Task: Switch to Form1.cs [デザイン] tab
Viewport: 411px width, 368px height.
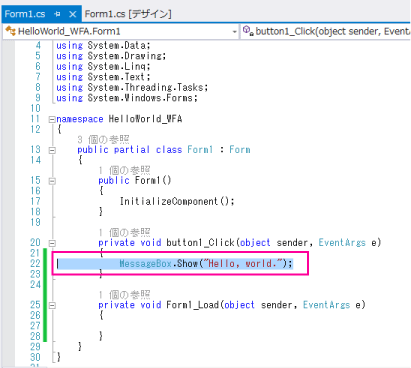Action: (128, 14)
